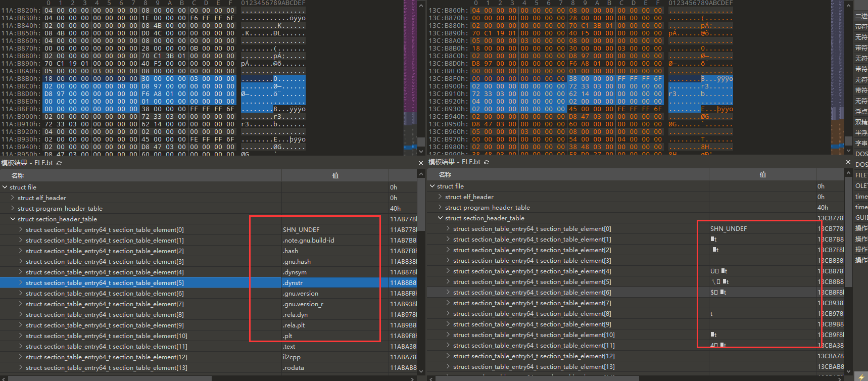868x381 pixels.
Task: Refresh ELF.bt template results in left pane
Action: pyautogui.click(x=59, y=163)
